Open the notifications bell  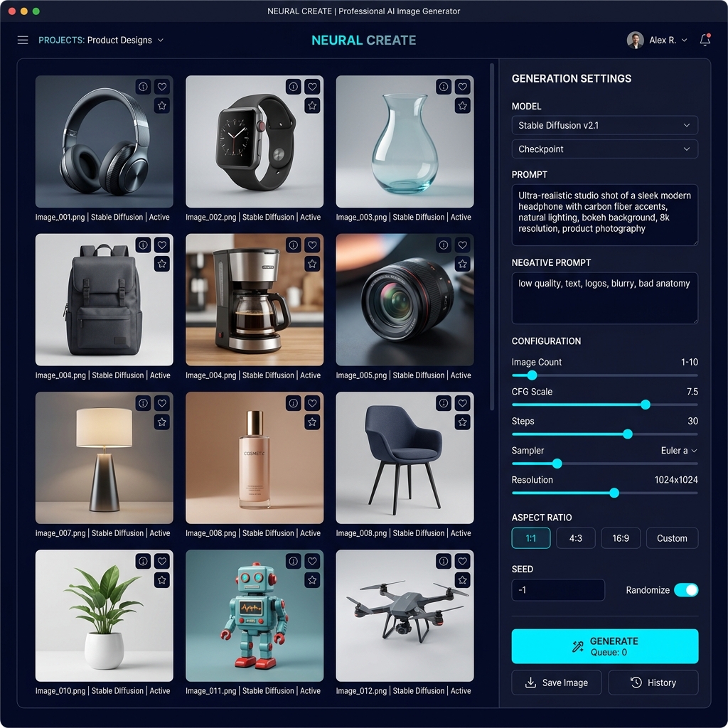(x=705, y=41)
